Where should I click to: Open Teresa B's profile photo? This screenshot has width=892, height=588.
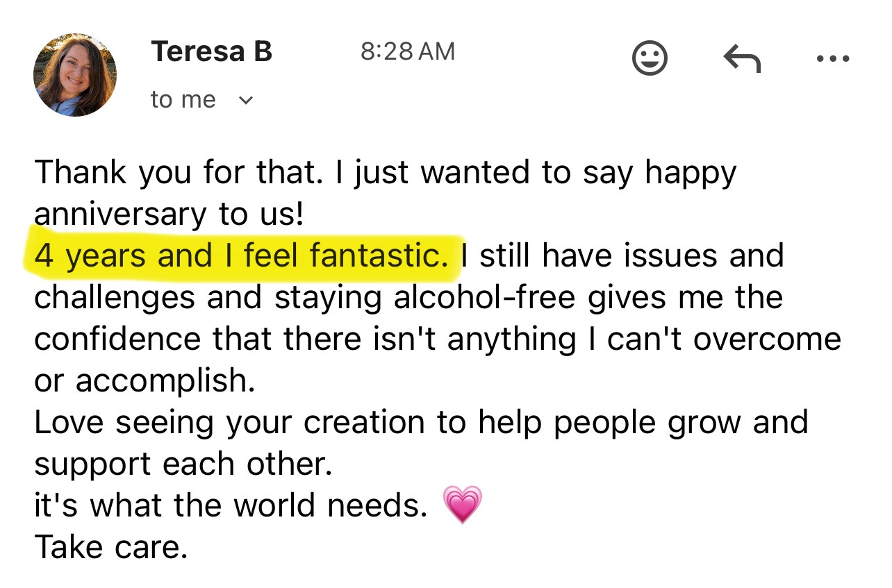click(x=74, y=74)
